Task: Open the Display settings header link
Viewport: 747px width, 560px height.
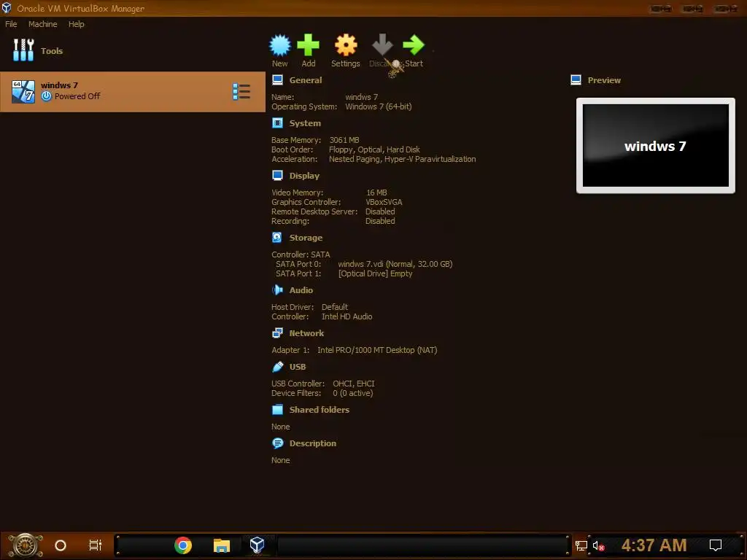Action: pyautogui.click(x=304, y=175)
